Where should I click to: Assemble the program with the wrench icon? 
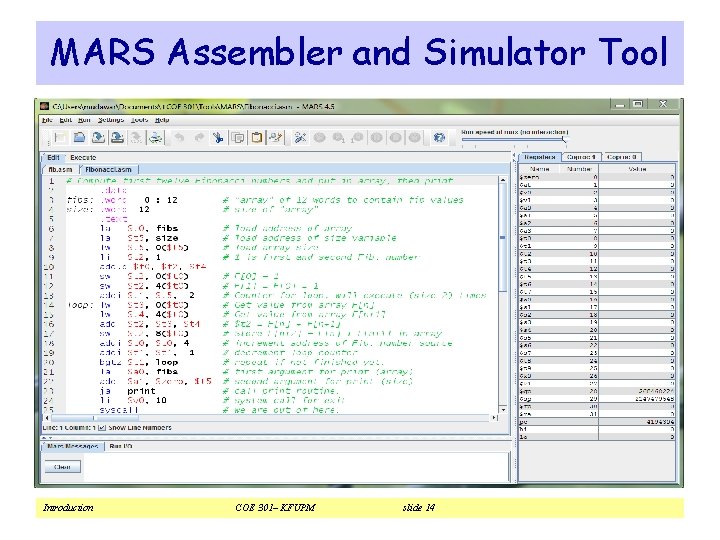pyautogui.click(x=300, y=137)
